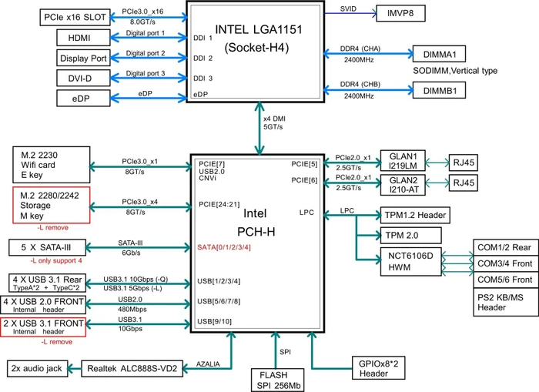
Task: Click the -L only support 4 note
Action: click(x=56, y=260)
